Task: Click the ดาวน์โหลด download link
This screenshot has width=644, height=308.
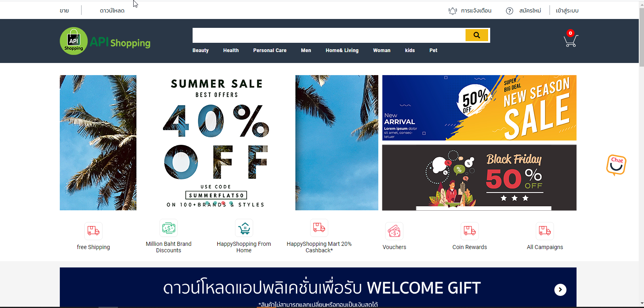Action: [112, 11]
